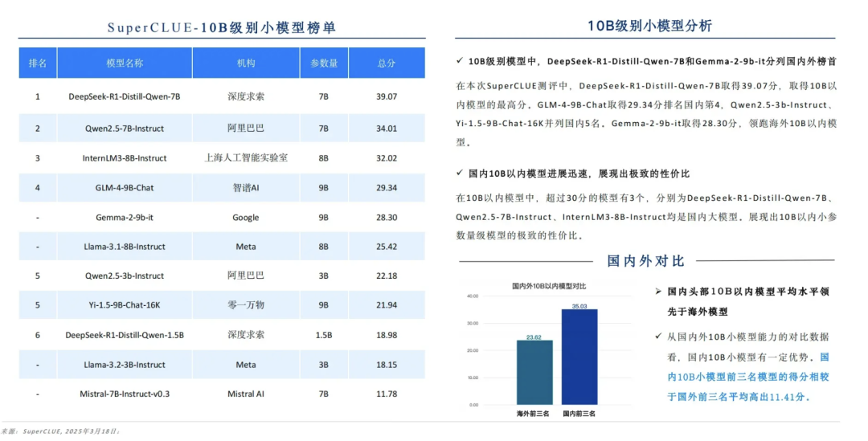Click the 国内外对比 section heading
Screen dimensions: 868x441
pos(645,261)
